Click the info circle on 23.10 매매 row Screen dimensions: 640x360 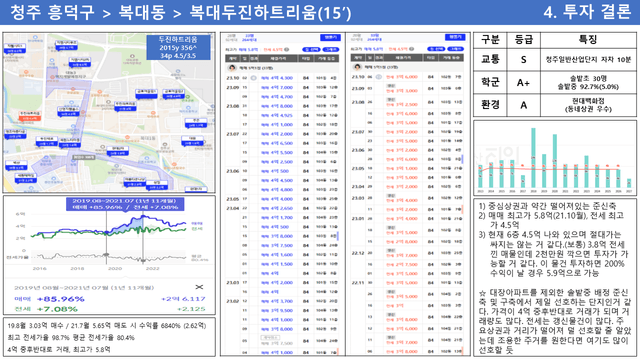point(253,78)
